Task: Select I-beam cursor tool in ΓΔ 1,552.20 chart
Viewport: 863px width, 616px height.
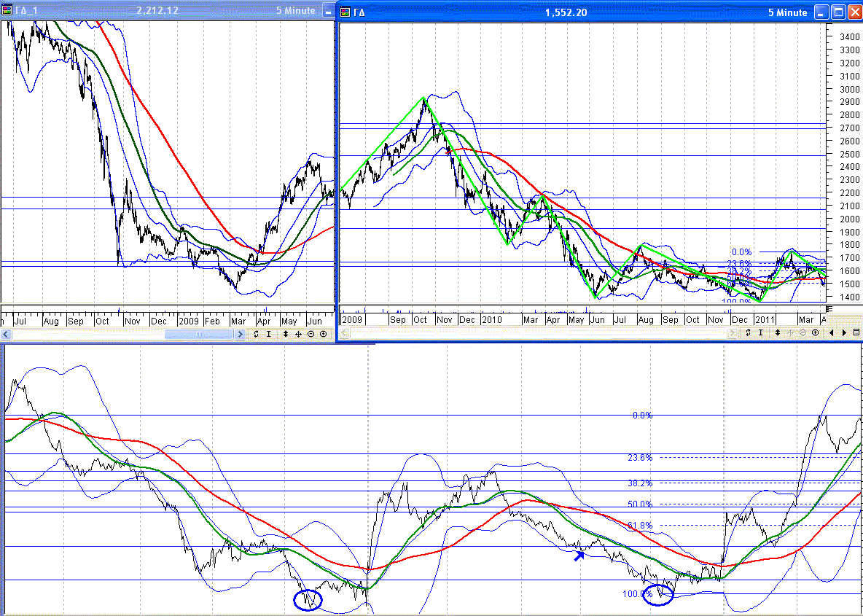Action: coord(760,332)
